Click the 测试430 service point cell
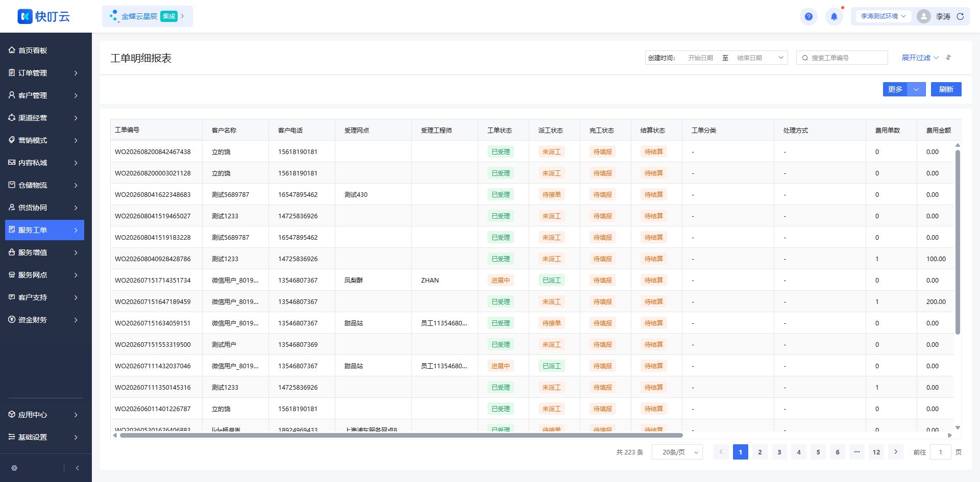Image resolution: width=980 pixels, height=482 pixels. [356, 194]
